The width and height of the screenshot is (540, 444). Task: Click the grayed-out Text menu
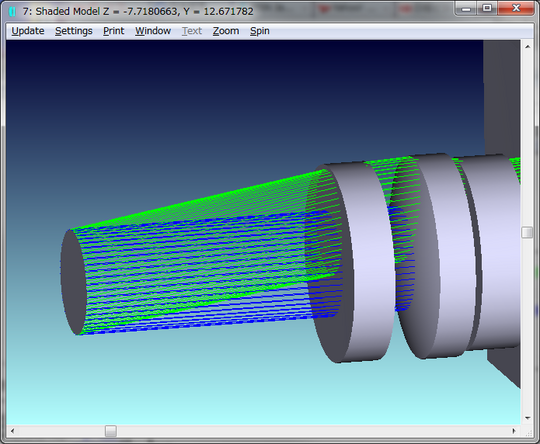click(x=192, y=31)
